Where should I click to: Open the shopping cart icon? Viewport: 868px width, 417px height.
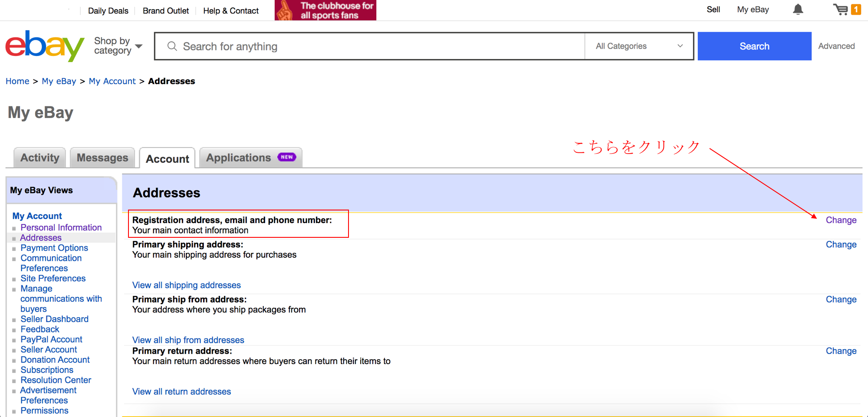point(846,10)
